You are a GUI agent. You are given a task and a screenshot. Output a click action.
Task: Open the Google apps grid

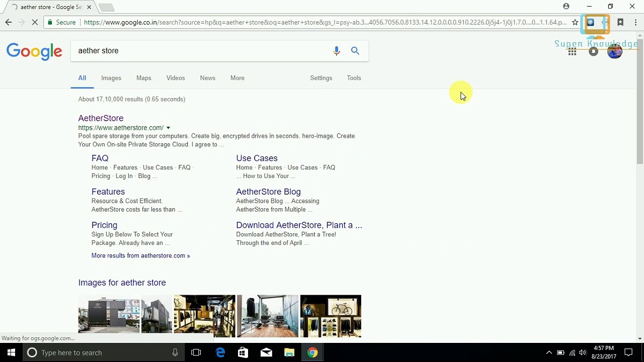pos(572,51)
